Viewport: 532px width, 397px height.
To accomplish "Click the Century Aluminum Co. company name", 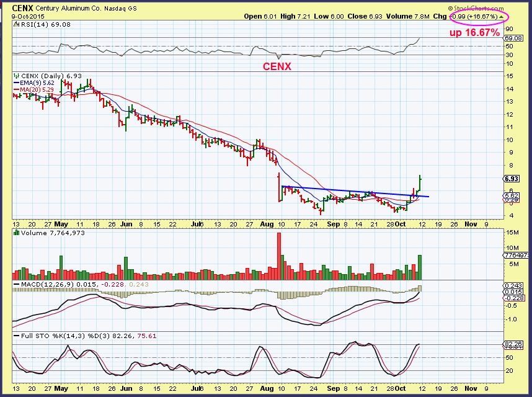I will pyautogui.click(x=68, y=8).
